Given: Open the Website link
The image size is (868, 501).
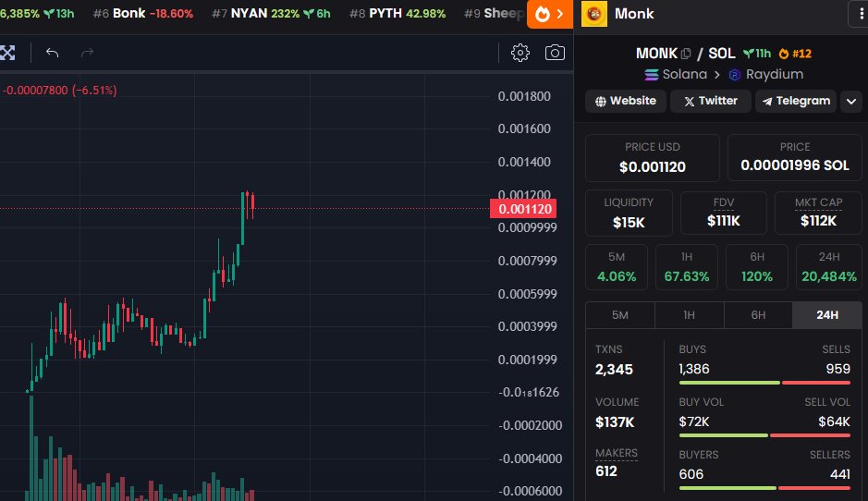Looking at the screenshot, I should tap(626, 101).
